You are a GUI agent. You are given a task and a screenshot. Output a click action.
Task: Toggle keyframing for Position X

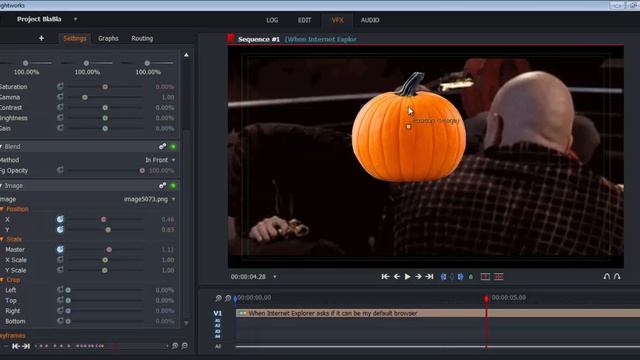tap(60, 219)
